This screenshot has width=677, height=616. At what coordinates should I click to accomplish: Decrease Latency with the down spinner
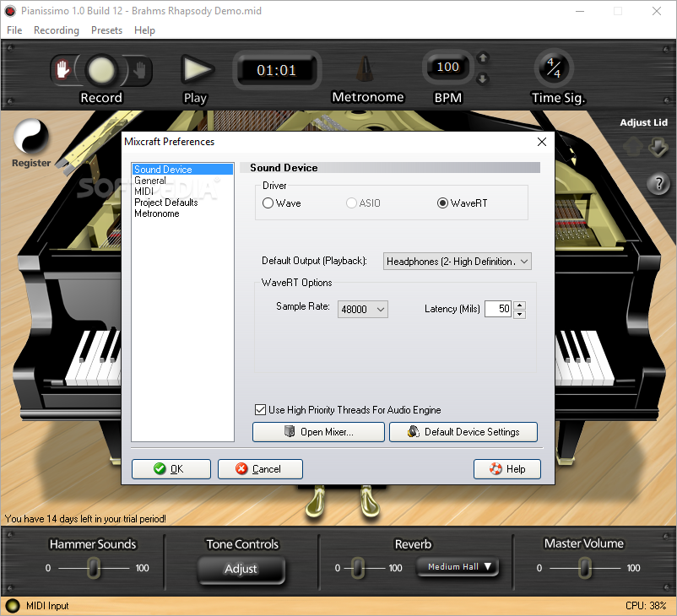(520, 314)
